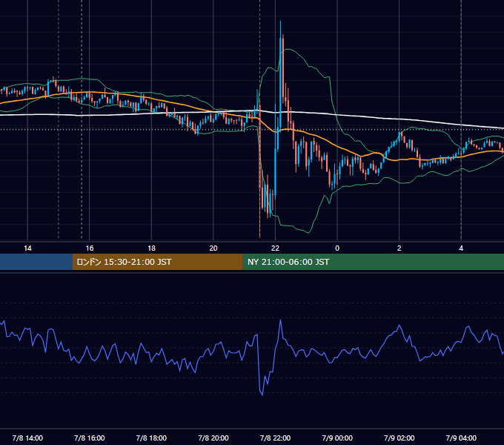504x445 pixels.
Task: Click the 4 hour label on price chart axis
Action: tap(461, 248)
